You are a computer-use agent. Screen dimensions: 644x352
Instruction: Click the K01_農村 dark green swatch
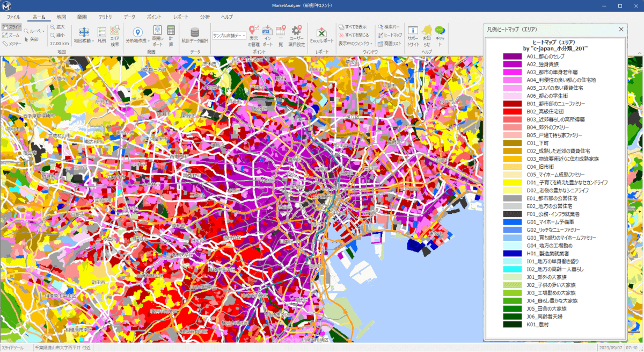click(x=513, y=324)
